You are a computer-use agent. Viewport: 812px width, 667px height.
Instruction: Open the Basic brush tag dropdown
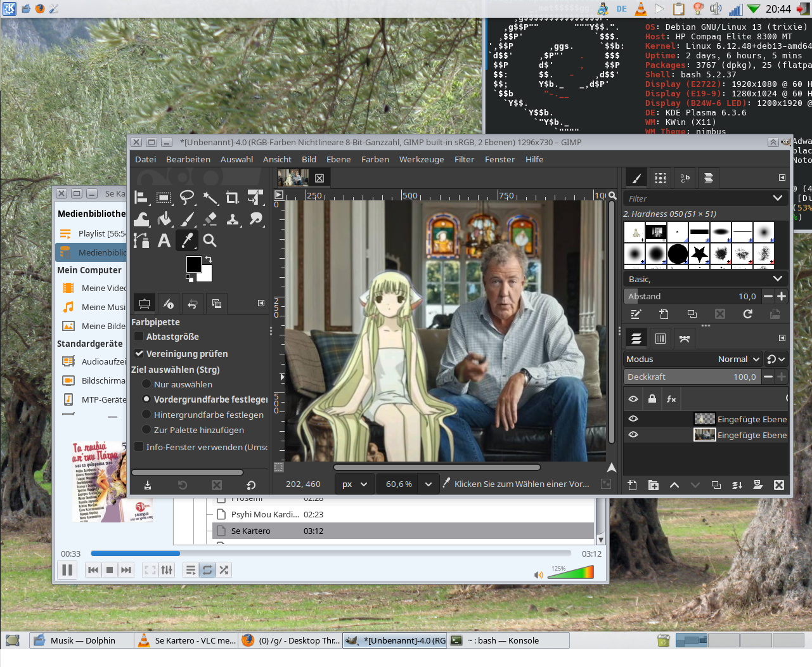(x=706, y=279)
